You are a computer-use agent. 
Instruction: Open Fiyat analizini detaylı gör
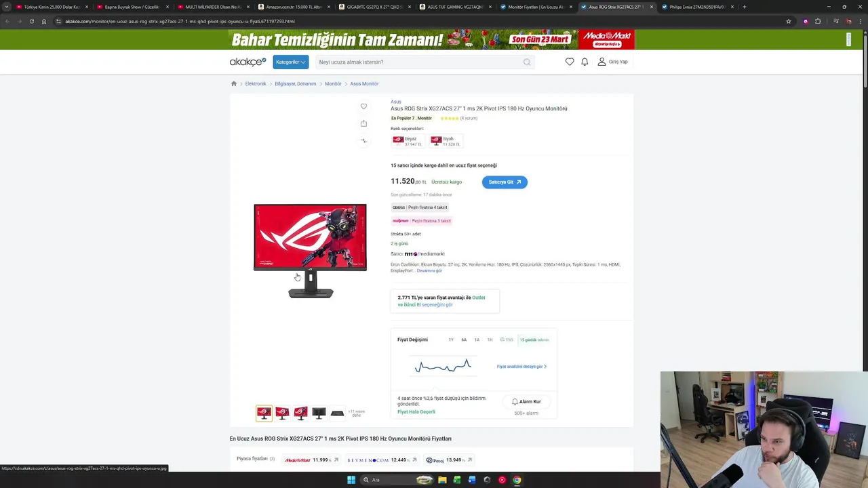521,367
